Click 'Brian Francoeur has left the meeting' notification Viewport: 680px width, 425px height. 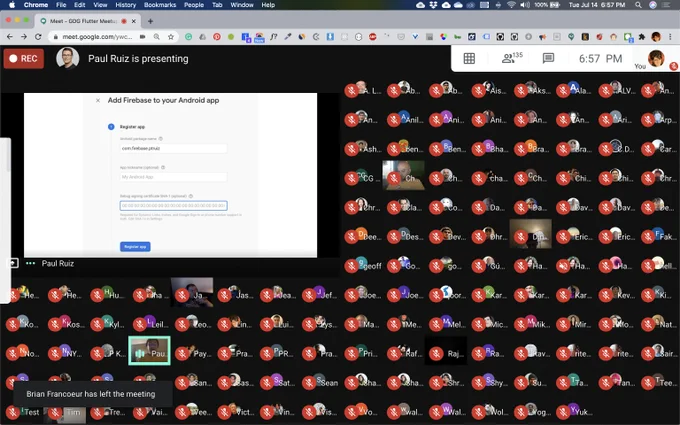coord(91,394)
